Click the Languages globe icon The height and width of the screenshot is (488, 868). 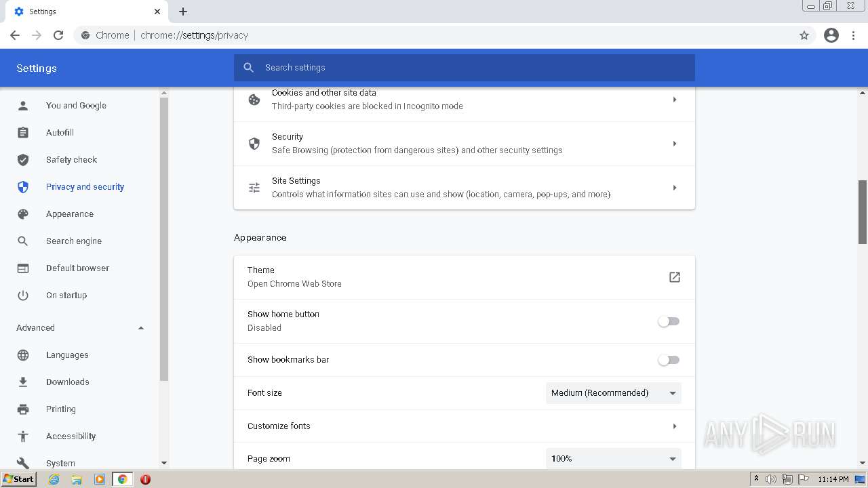click(23, 355)
